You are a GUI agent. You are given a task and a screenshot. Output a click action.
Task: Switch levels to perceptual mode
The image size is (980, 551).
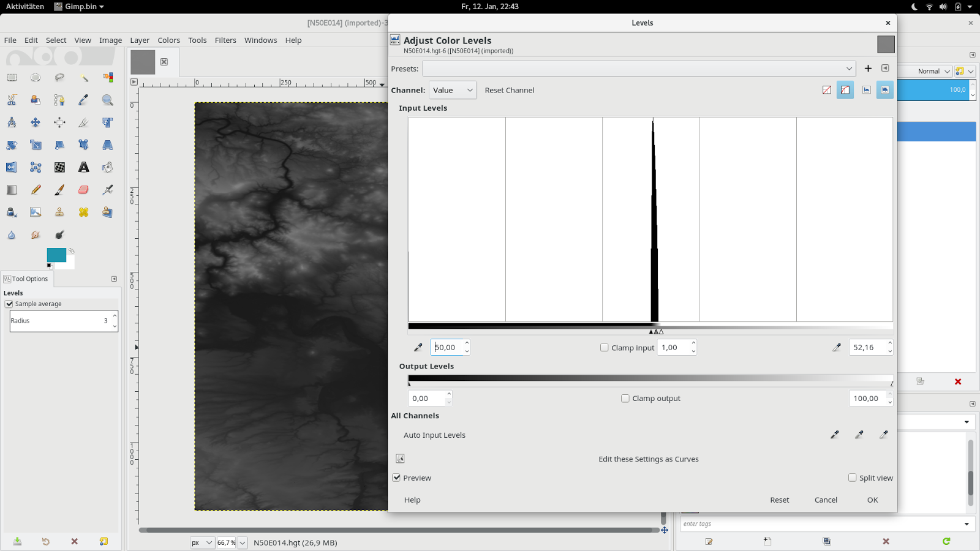pyautogui.click(x=845, y=90)
